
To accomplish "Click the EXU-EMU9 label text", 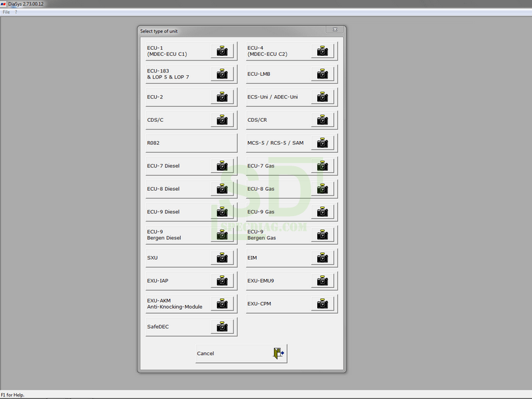I will [261, 281].
